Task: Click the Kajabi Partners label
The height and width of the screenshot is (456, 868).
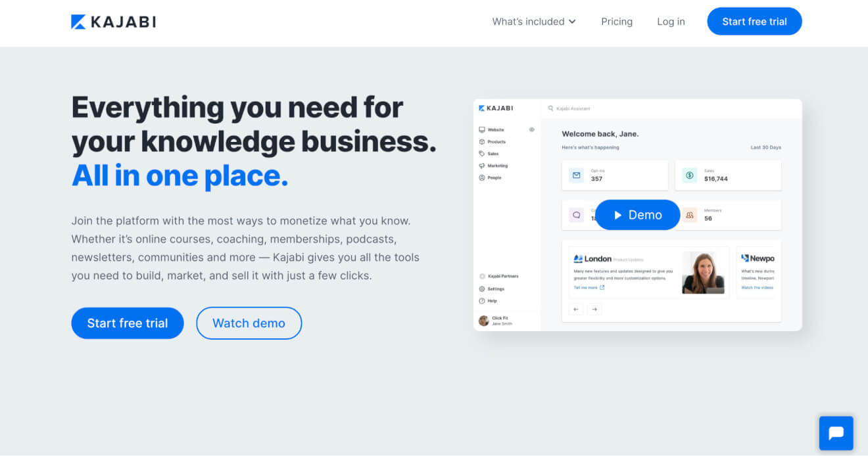Action: (x=503, y=277)
